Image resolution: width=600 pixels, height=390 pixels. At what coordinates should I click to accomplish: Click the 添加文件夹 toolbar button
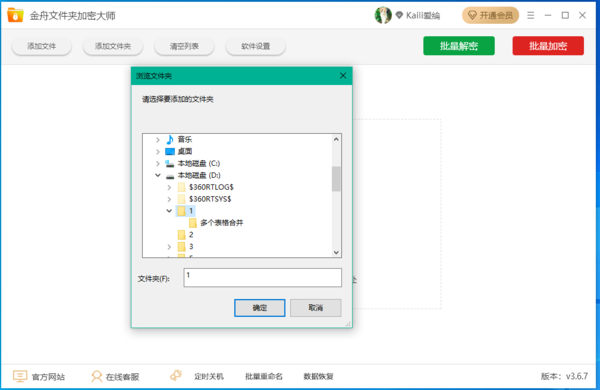coord(113,46)
